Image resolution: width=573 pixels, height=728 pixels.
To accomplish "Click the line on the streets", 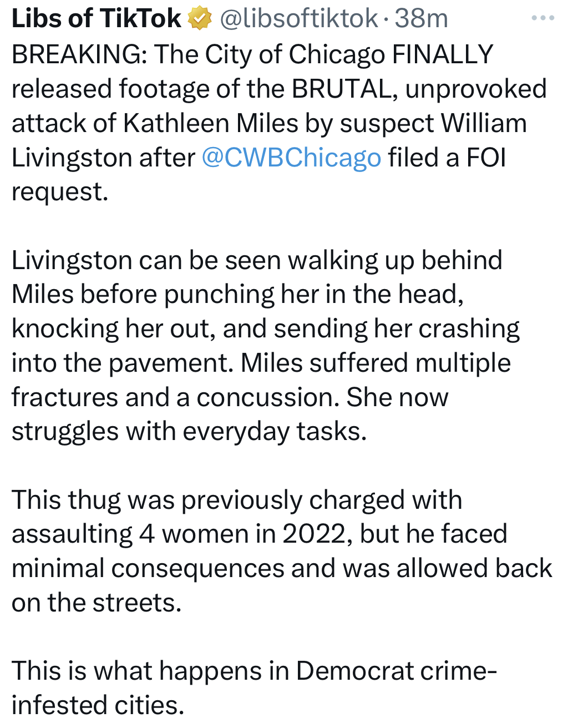I will pos(97,603).
